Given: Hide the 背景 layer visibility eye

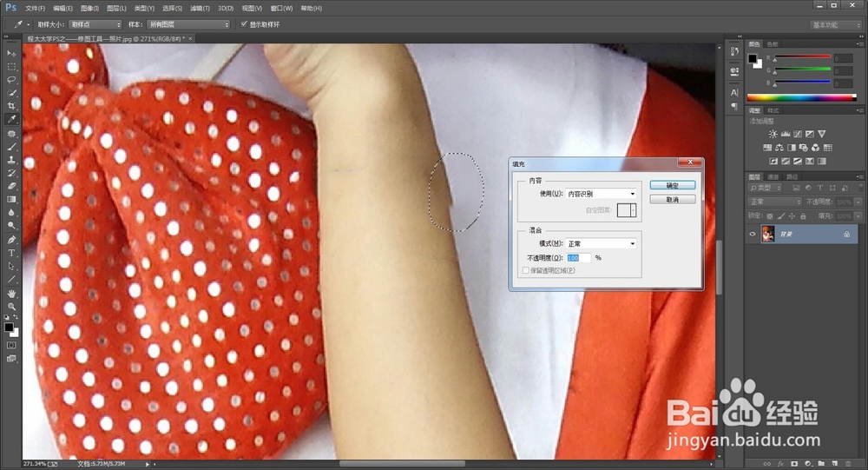Looking at the screenshot, I should 753,235.
